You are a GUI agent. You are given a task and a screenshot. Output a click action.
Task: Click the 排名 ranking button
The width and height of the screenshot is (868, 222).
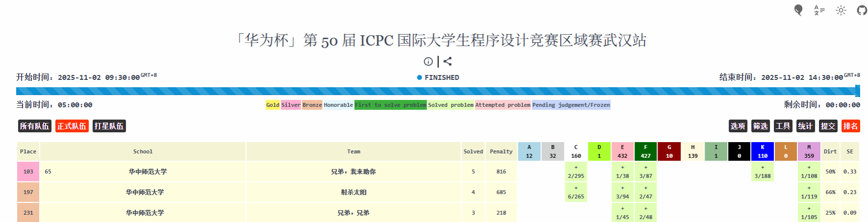[x=850, y=126]
